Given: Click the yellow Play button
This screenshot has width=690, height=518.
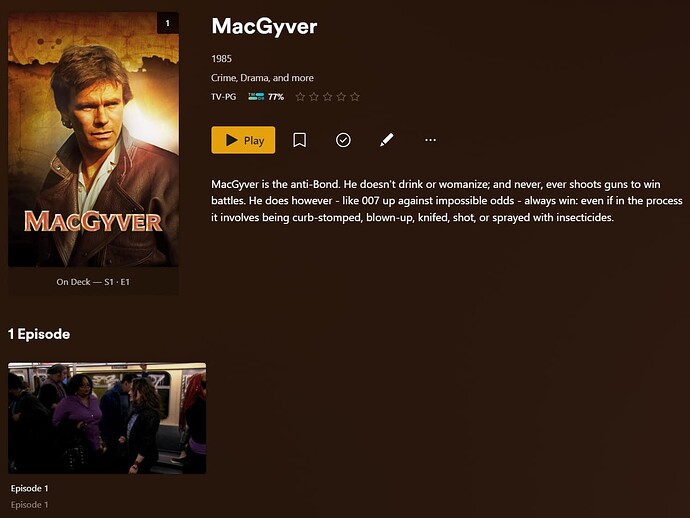Looking at the screenshot, I should pos(243,140).
